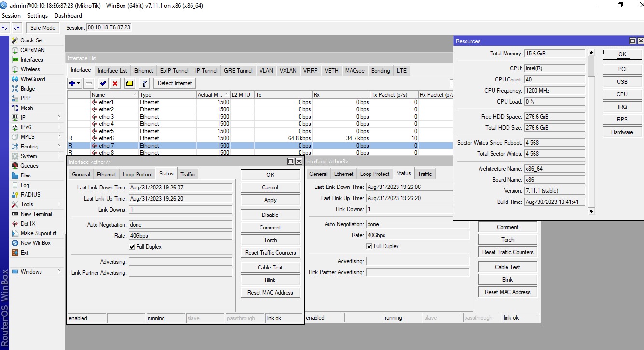Switch to the EoIP Tunnel tab
Screen dimensions: 644x350
click(x=174, y=71)
